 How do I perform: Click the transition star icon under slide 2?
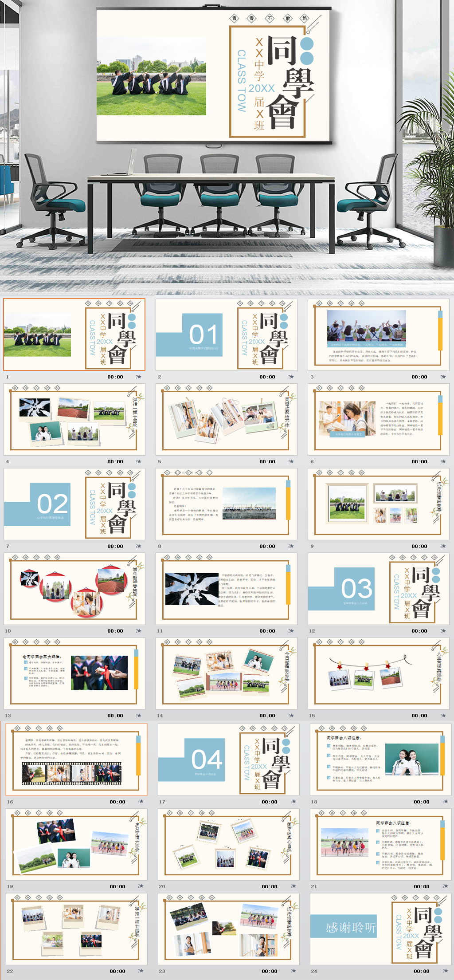pyautogui.click(x=291, y=377)
